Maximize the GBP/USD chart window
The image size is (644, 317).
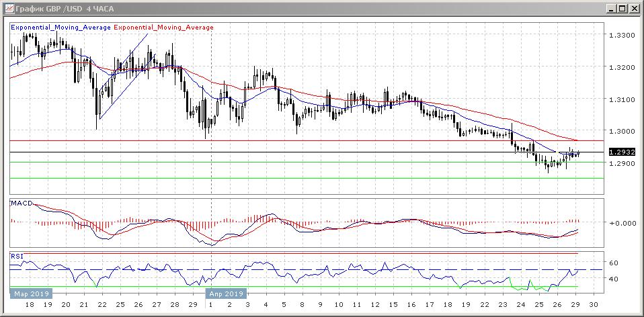[x=622, y=9]
